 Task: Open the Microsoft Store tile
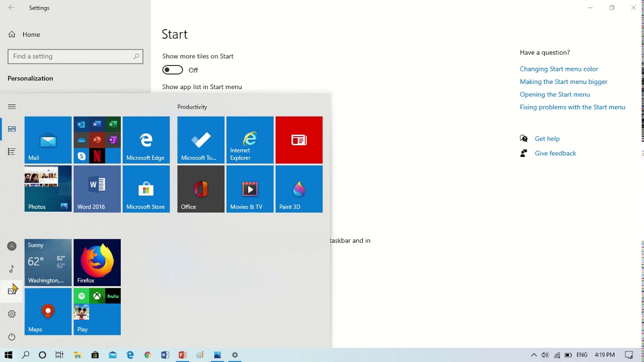coord(146,189)
